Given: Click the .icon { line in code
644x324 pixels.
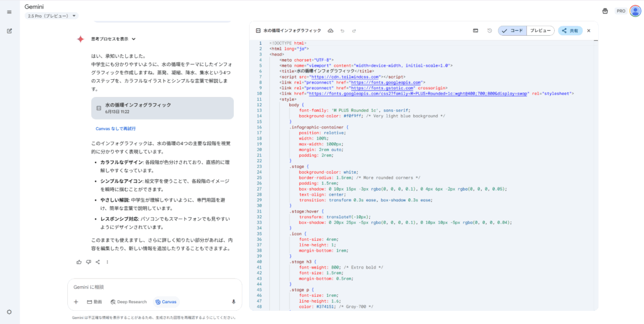Looking at the screenshot, I should [x=297, y=233].
